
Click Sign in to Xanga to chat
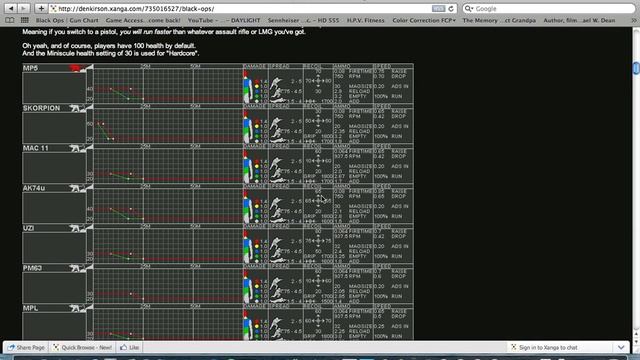[x=548, y=347]
